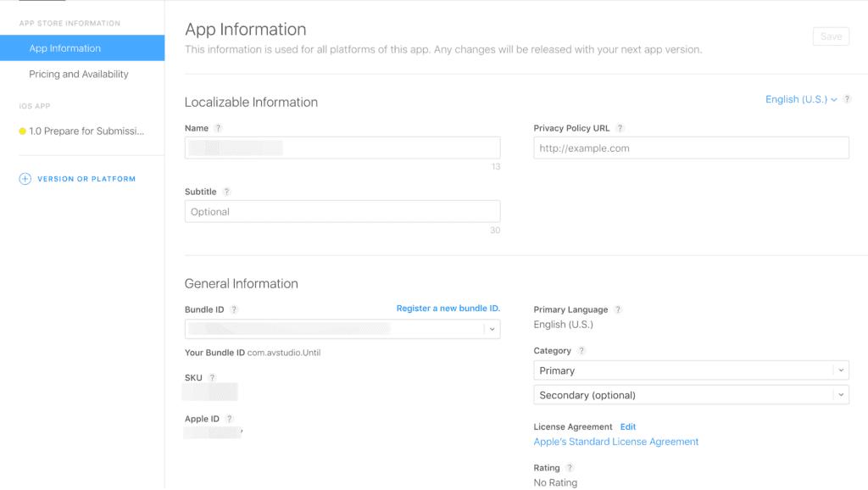
Task: Open Apple's Standard License Agreement link
Action: tap(616, 442)
